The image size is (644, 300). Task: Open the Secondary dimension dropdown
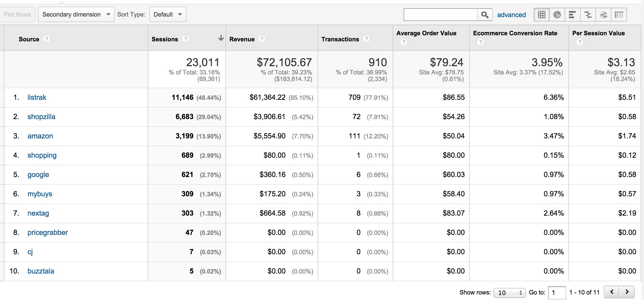(x=76, y=14)
